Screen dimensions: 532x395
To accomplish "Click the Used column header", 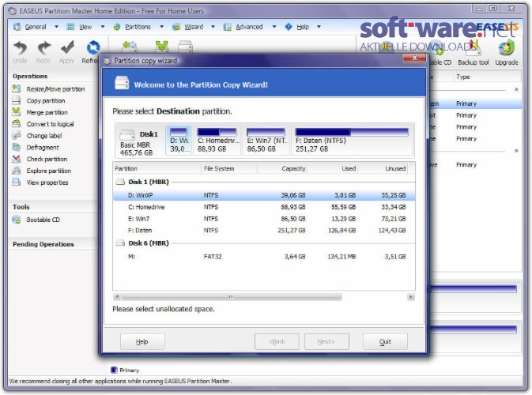I will (x=333, y=168).
